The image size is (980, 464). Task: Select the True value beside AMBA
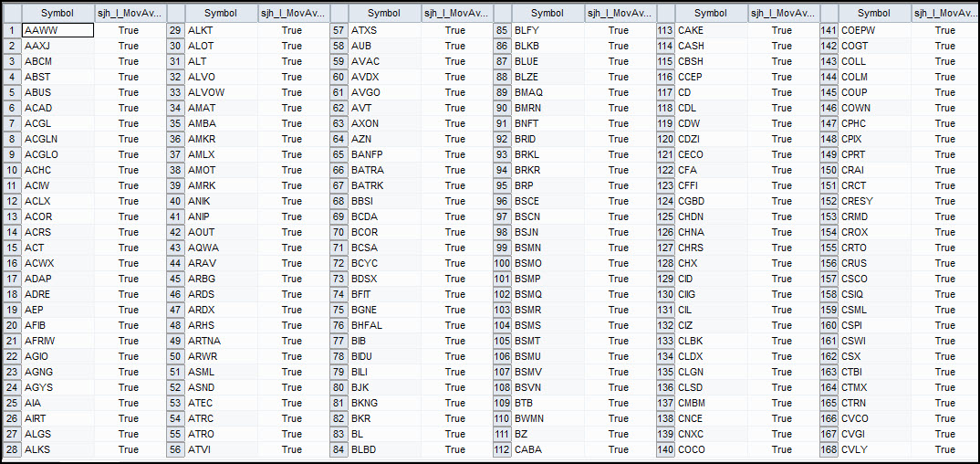click(292, 123)
